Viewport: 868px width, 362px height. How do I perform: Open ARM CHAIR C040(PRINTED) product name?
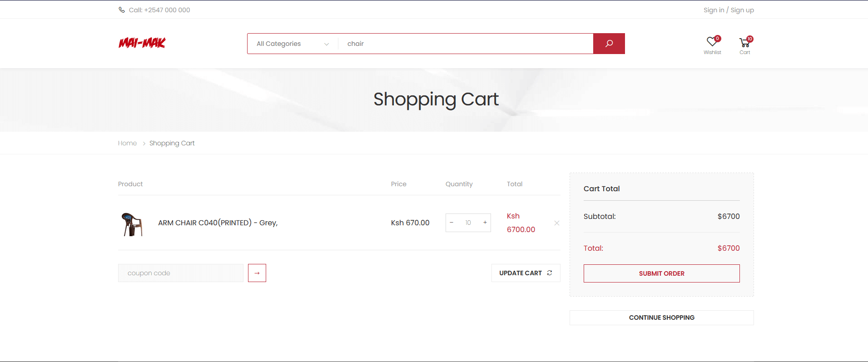[x=218, y=223]
